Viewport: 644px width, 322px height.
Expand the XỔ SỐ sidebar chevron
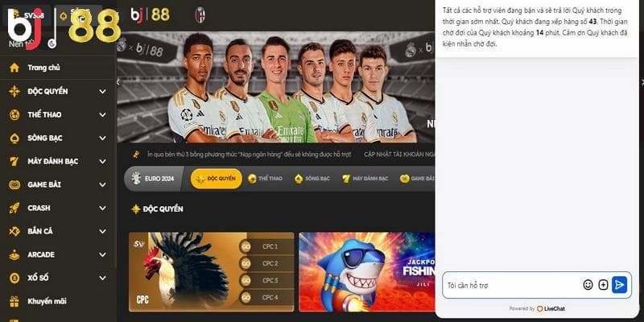click(102, 278)
